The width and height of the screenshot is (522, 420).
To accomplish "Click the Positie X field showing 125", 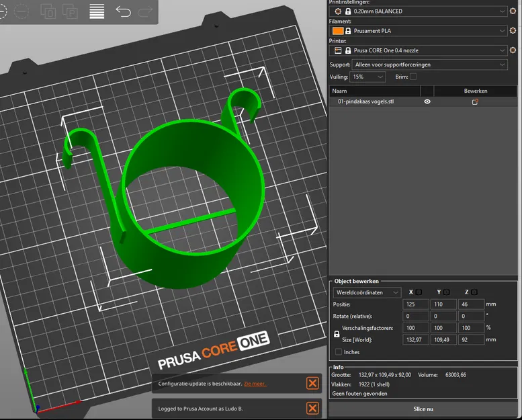I will point(415,304).
